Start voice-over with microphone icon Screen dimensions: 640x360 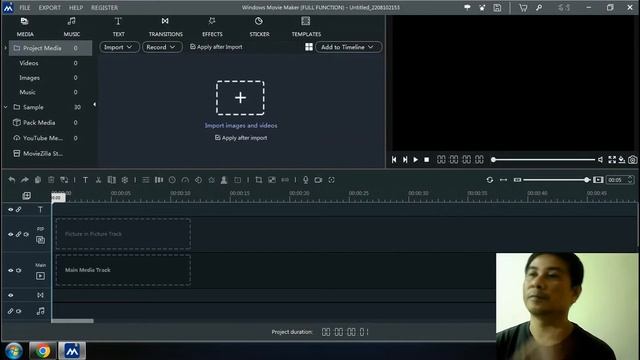click(305, 180)
